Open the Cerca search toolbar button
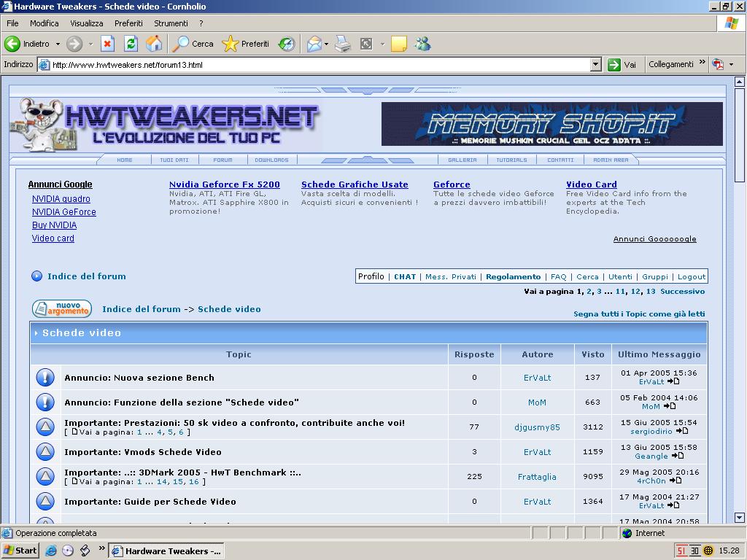Screen dimensions: 747x560 pyautogui.click(x=193, y=44)
